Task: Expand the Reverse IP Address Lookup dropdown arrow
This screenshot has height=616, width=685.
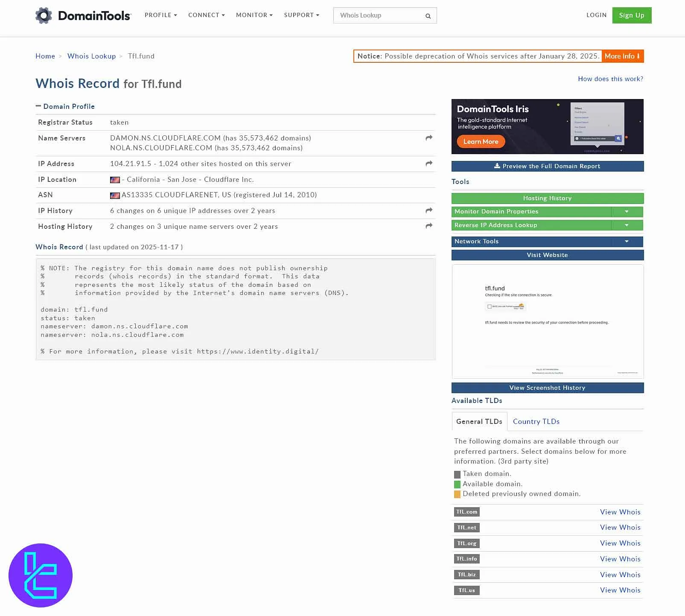Action: (627, 225)
